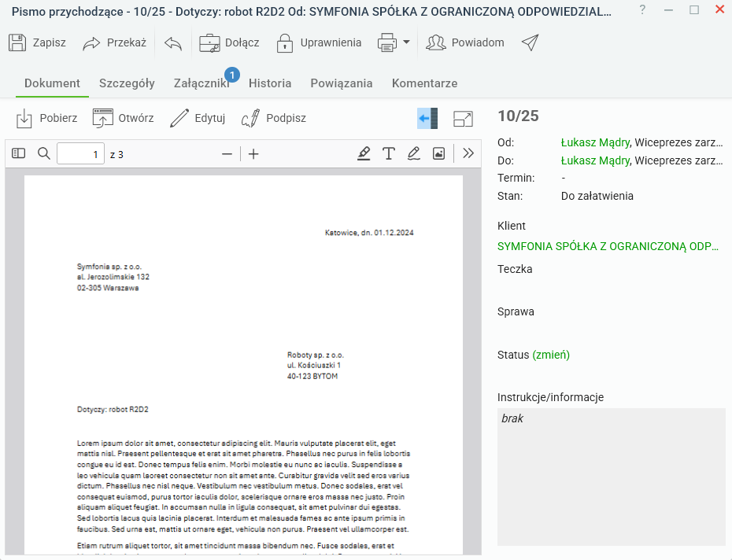Open Uprawnienia permissions lock

(319, 43)
